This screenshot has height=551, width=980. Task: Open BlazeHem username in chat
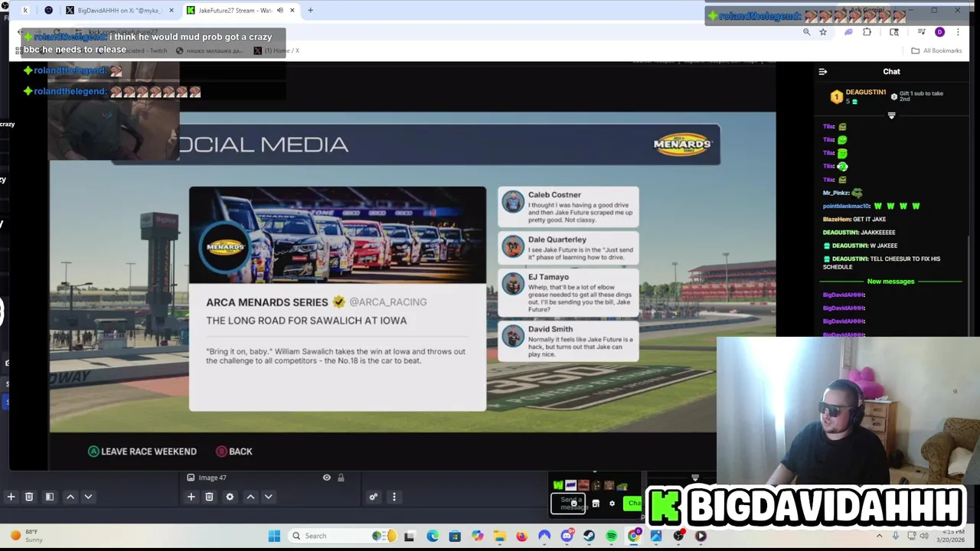(836, 219)
